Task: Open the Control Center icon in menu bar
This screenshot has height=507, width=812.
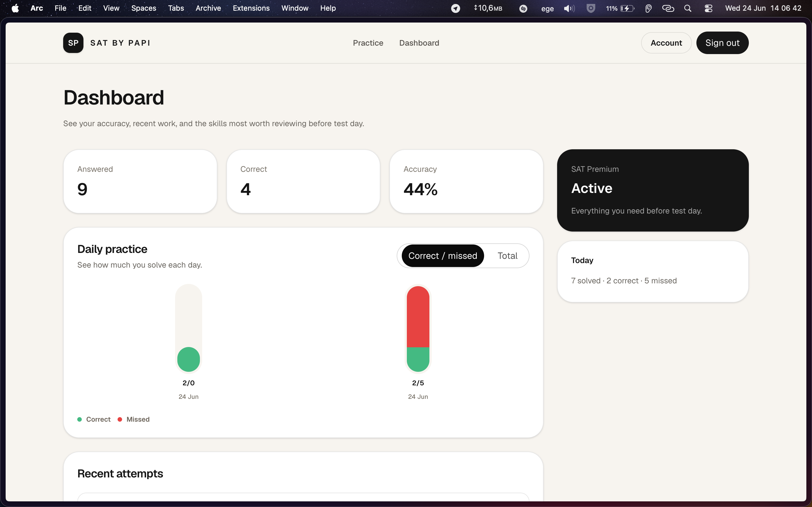Action: tap(708, 8)
